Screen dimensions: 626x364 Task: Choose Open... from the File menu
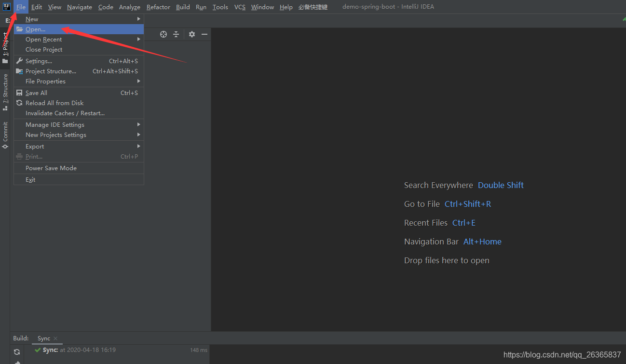pos(79,29)
